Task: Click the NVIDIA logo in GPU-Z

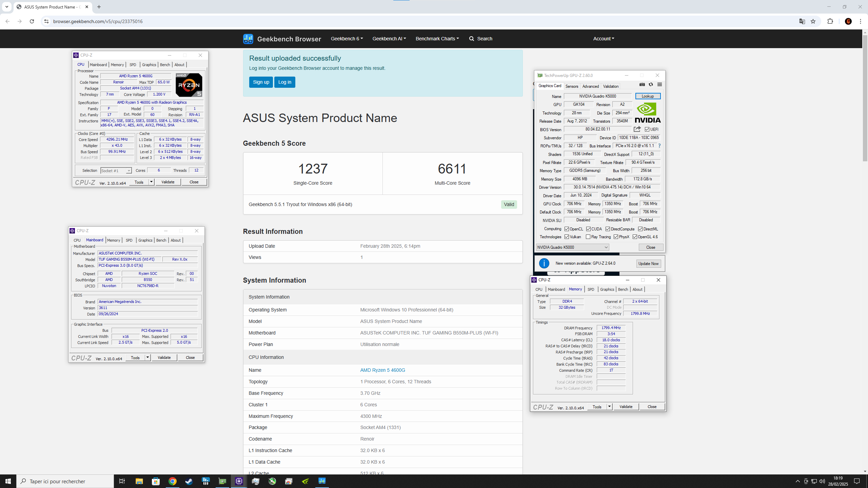Action: click(648, 113)
